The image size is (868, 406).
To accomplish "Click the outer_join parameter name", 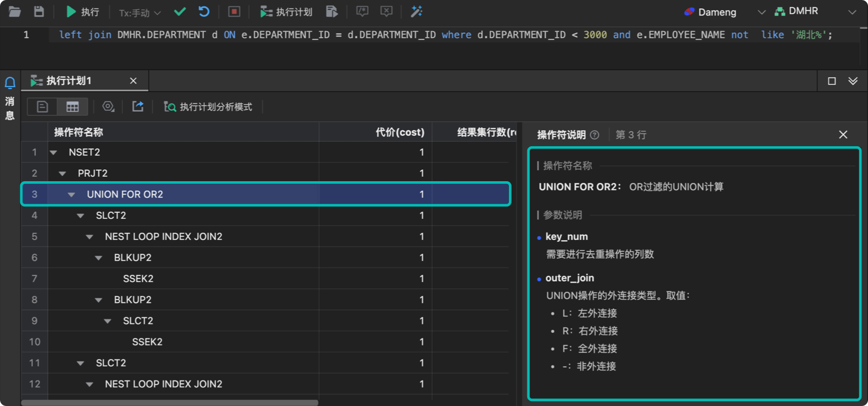I will click(569, 278).
